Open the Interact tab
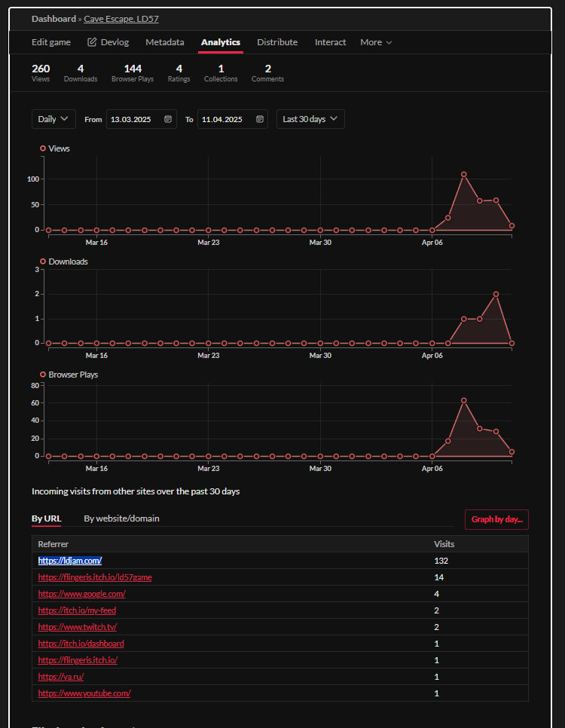 [x=330, y=42]
